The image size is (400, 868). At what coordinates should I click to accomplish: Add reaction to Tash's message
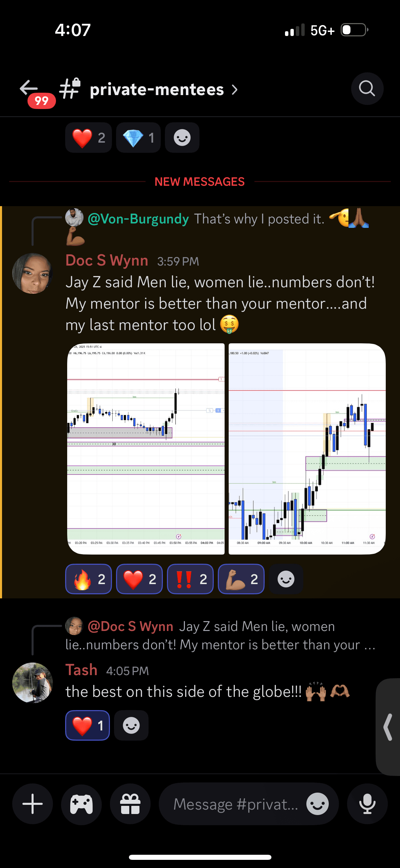pos(131,725)
